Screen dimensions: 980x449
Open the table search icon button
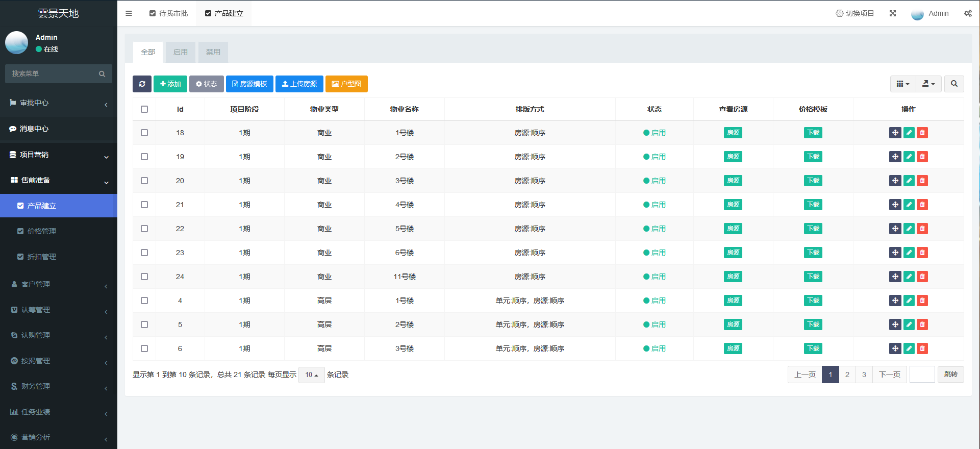tap(954, 84)
